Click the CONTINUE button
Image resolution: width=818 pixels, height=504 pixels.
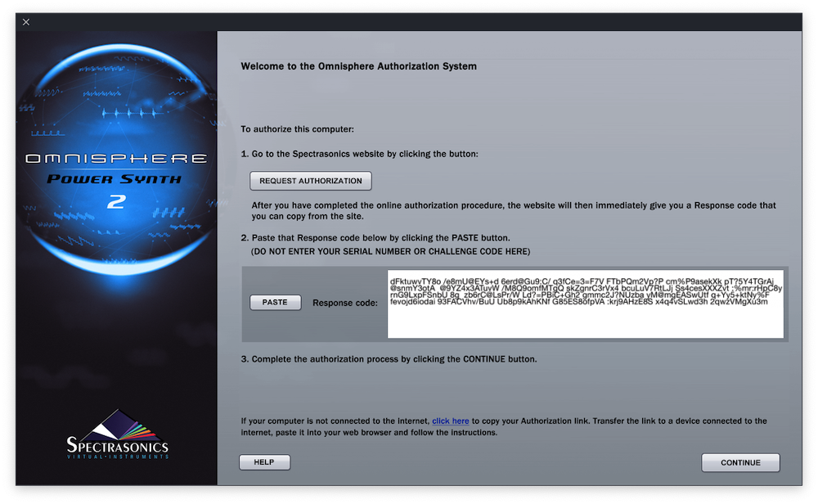click(x=740, y=463)
